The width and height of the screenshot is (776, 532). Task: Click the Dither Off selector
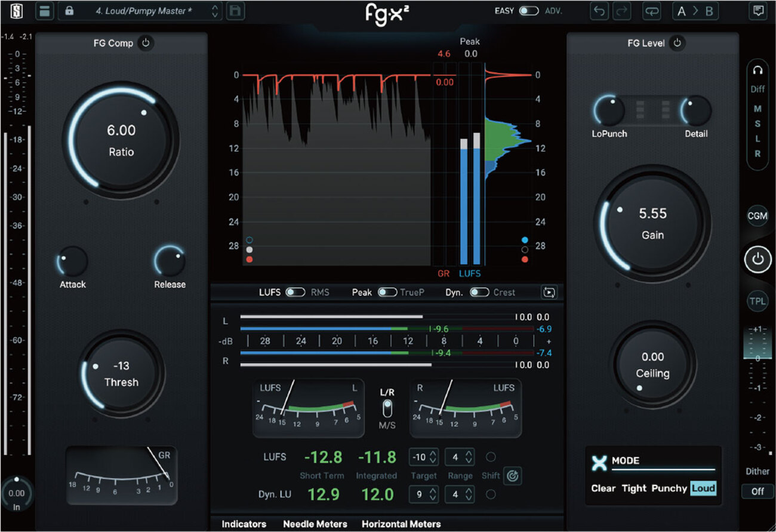tap(757, 491)
